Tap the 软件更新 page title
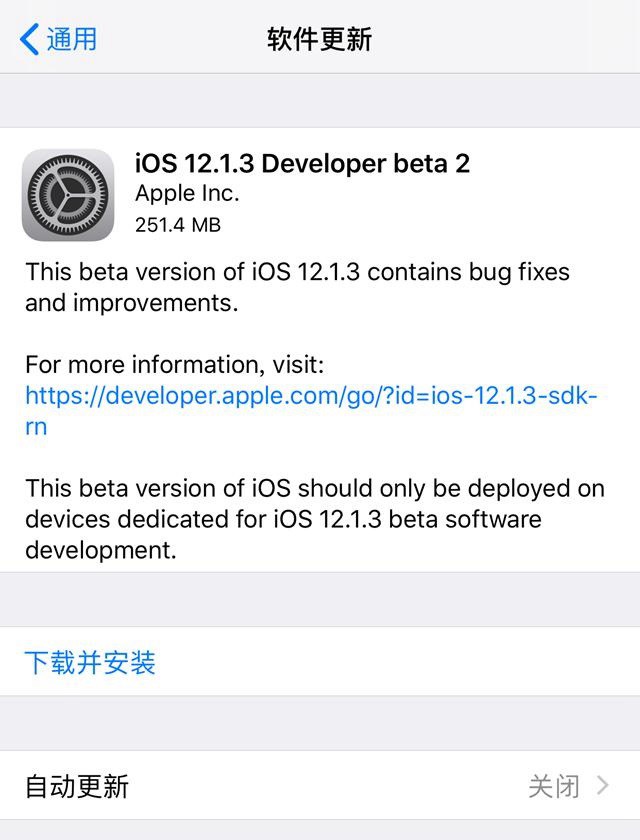 point(319,40)
